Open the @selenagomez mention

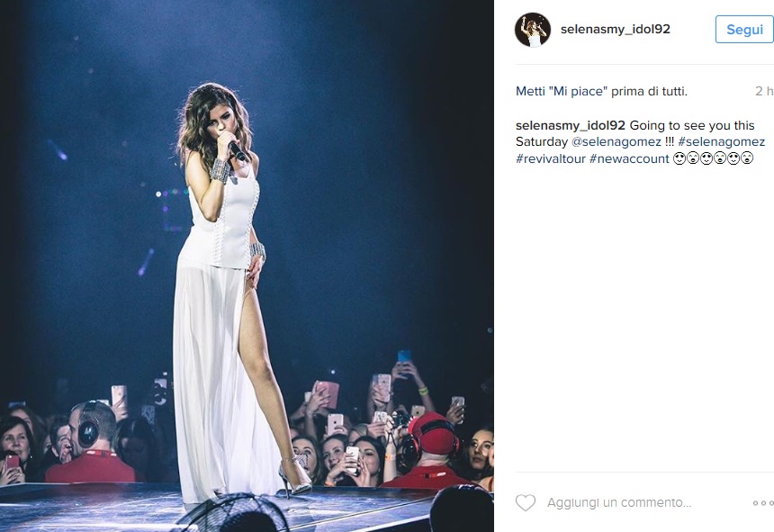click(616, 142)
